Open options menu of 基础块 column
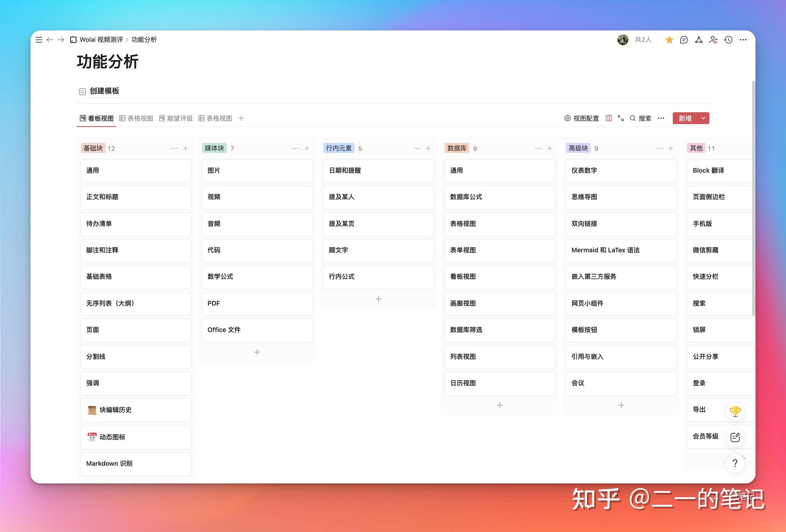The image size is (786, 532). pyautogui.click(x=174, y=148)
